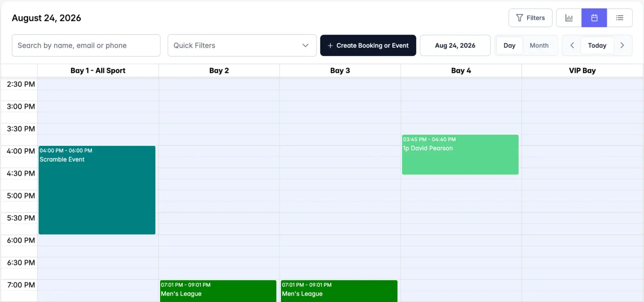Expand the Quick Filters dropdown arrow

pos(305,46)
